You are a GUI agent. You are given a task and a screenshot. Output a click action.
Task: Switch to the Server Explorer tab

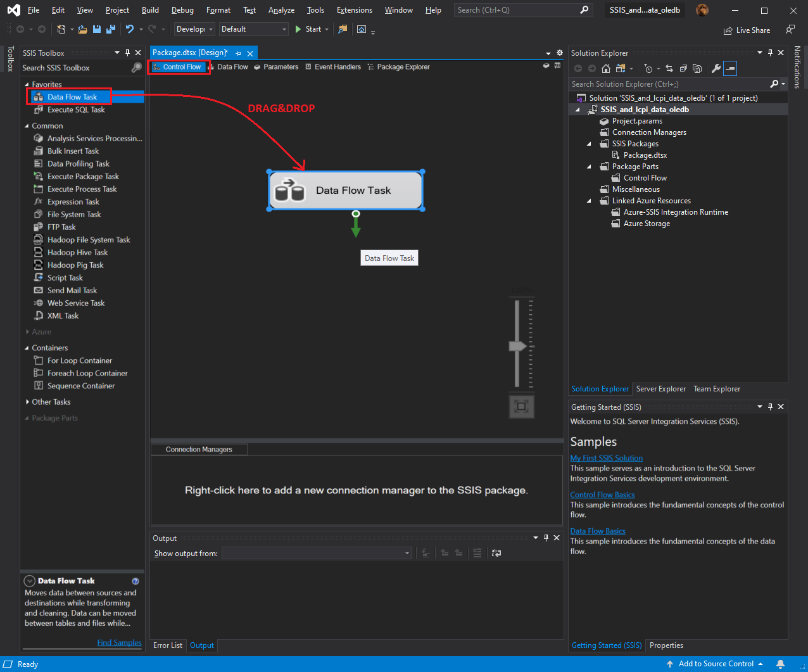click(x=661, y=389)
